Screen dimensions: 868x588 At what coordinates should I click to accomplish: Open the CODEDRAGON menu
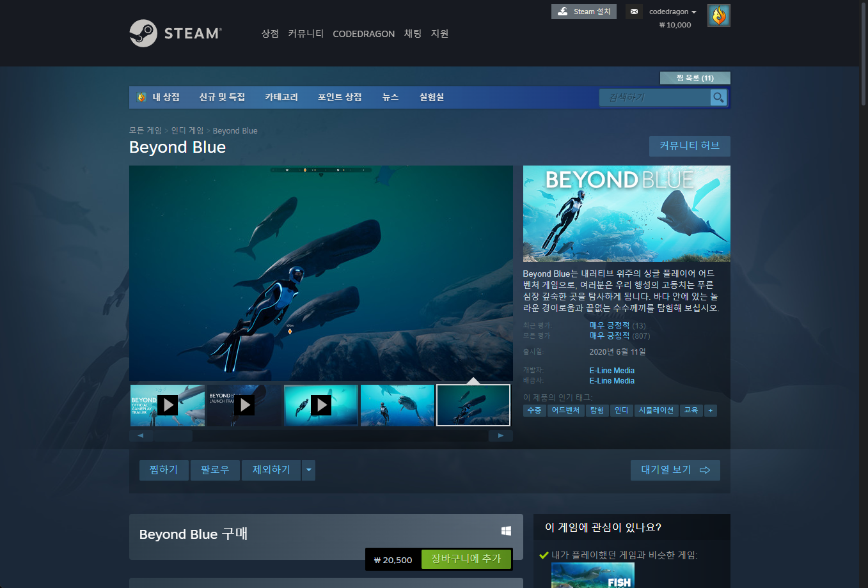(x=363, y=34)
